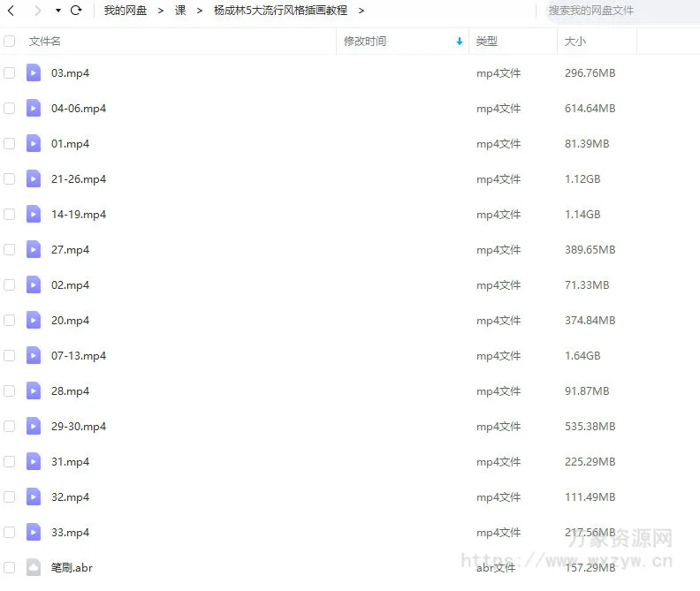Click the forward navigation arrow
The height and width of the screenshot is (591, 700).
(x=37, y=11)
